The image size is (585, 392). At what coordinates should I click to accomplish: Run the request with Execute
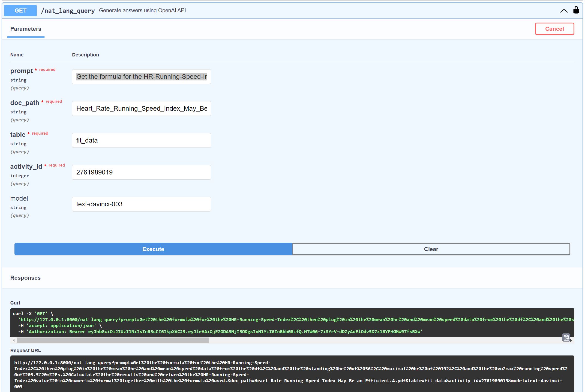[153, 249]
